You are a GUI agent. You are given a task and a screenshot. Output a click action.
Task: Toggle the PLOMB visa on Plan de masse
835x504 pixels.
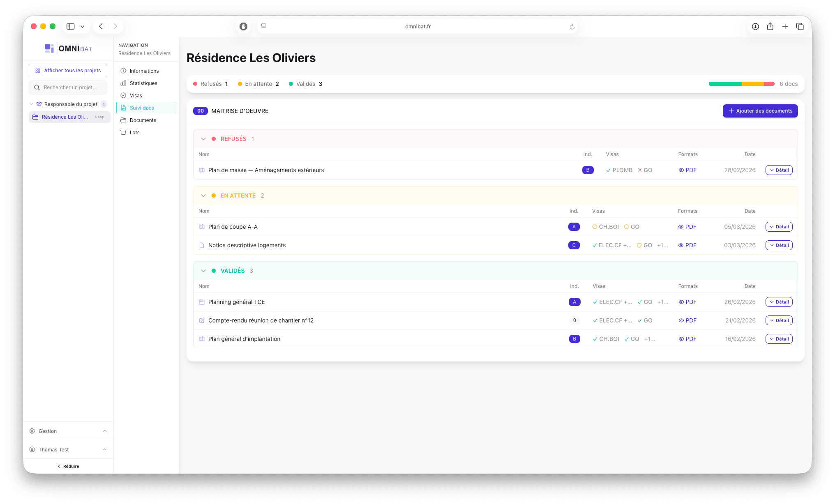pyautogui.click(x=619, y=170)
